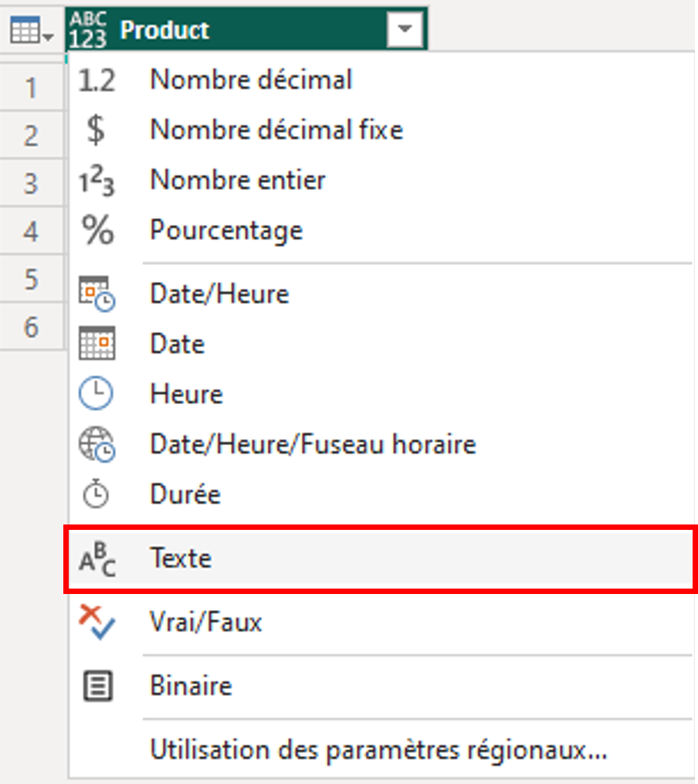Click the globe timezone icon
This screenshot has height=784, width=698.
97,444
